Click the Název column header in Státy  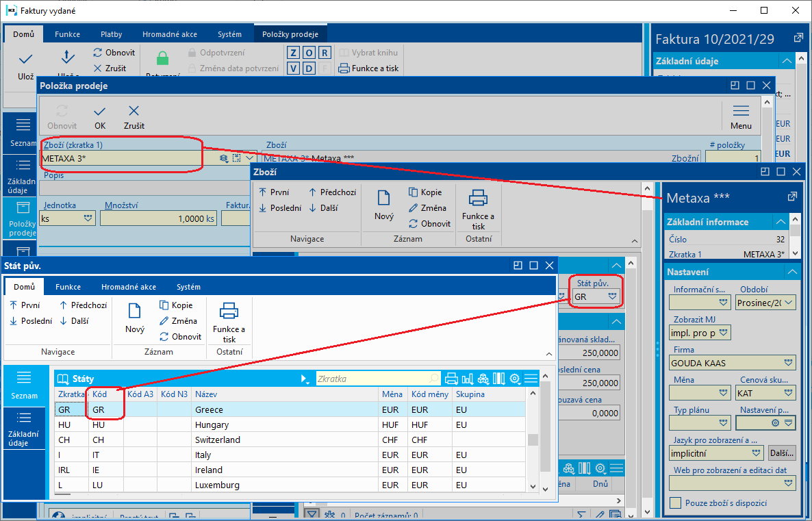tap(284, 394)
